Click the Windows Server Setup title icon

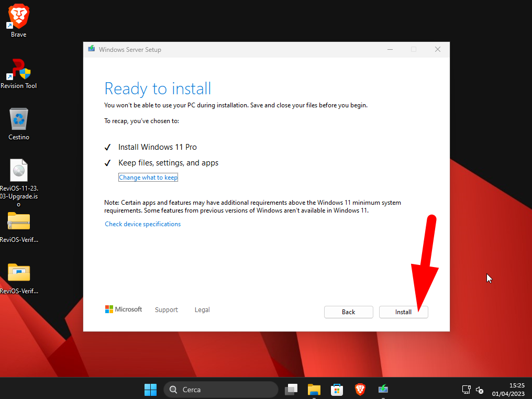pos(91,49)
